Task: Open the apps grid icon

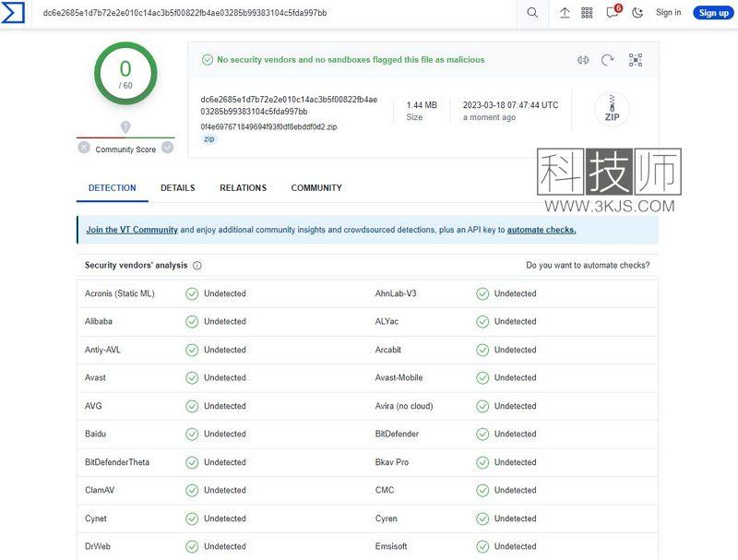Action: tap(587, 13)
